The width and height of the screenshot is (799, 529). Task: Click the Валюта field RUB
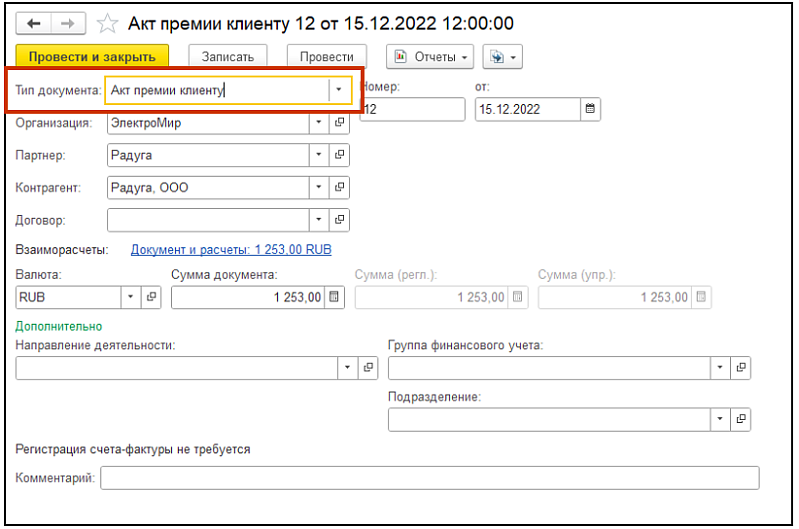click(68, 297)
